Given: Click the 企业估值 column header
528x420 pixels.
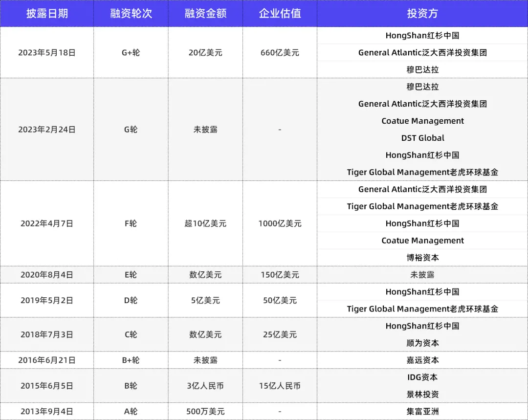Looking at the screenshot, I should point(280,14).
